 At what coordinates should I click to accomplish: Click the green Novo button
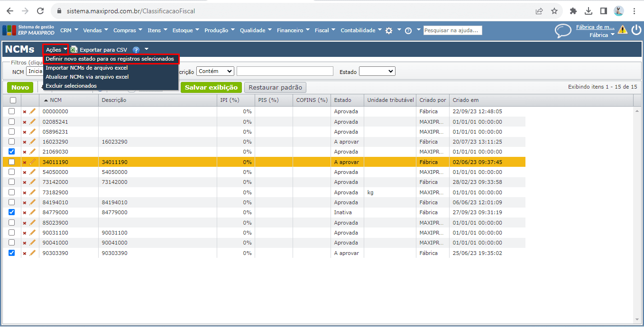click(x=20, y=88)
